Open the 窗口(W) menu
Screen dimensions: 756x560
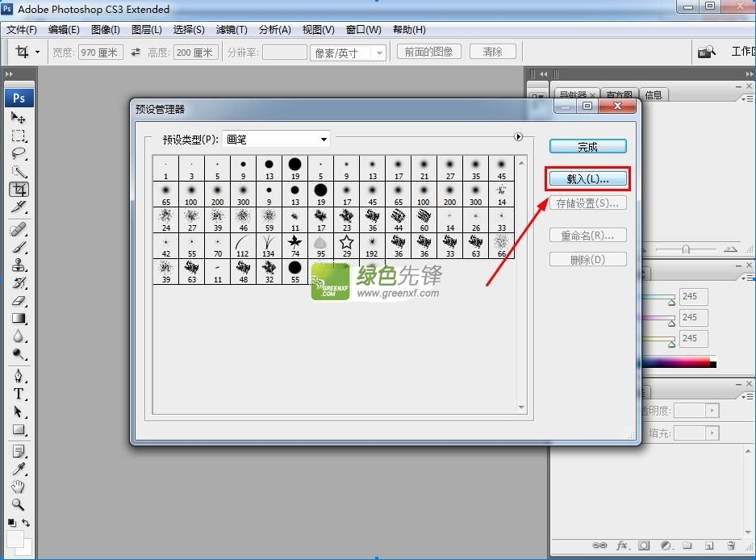[x=364, y=30]
